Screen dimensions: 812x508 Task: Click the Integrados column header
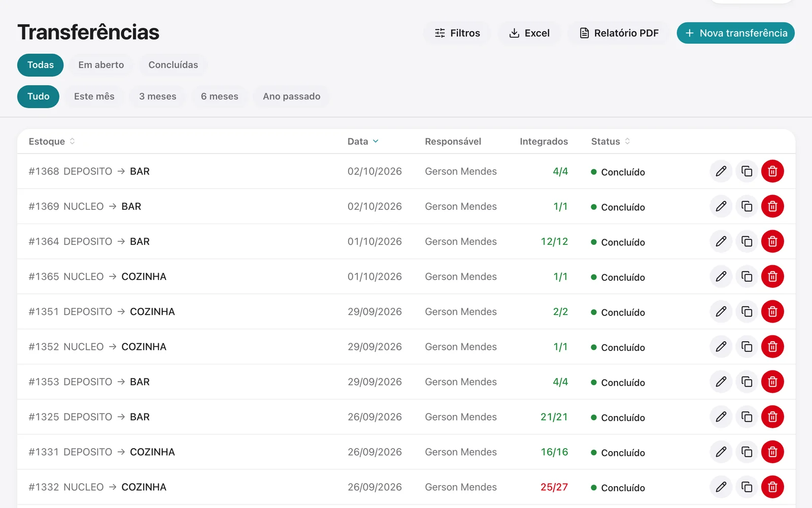[x=544, y=141]
